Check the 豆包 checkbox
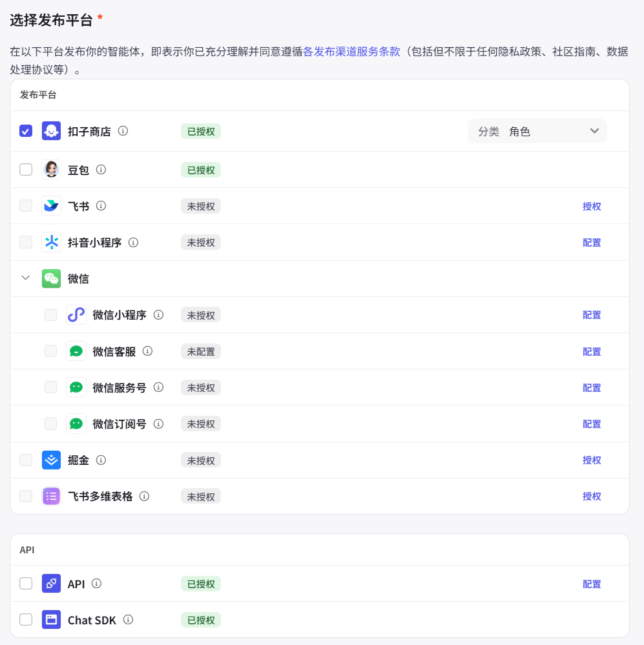This screenshot has height=645, width=644. pyautogui.click(x=26, y=169)
